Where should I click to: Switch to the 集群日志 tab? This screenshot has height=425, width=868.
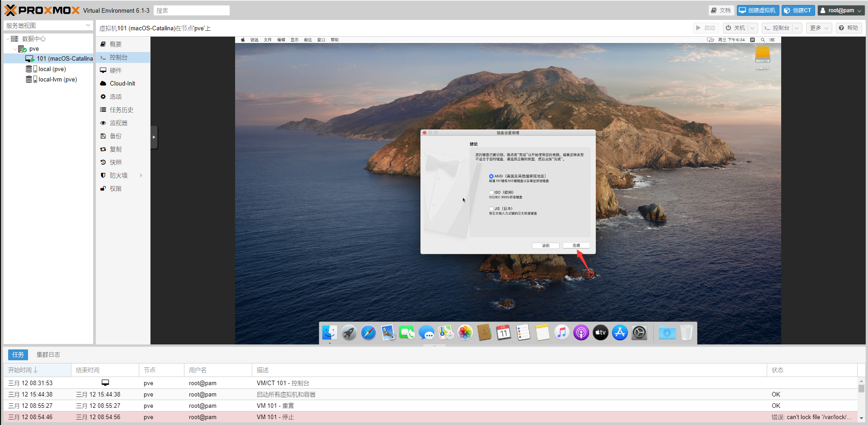pos(48,354)
